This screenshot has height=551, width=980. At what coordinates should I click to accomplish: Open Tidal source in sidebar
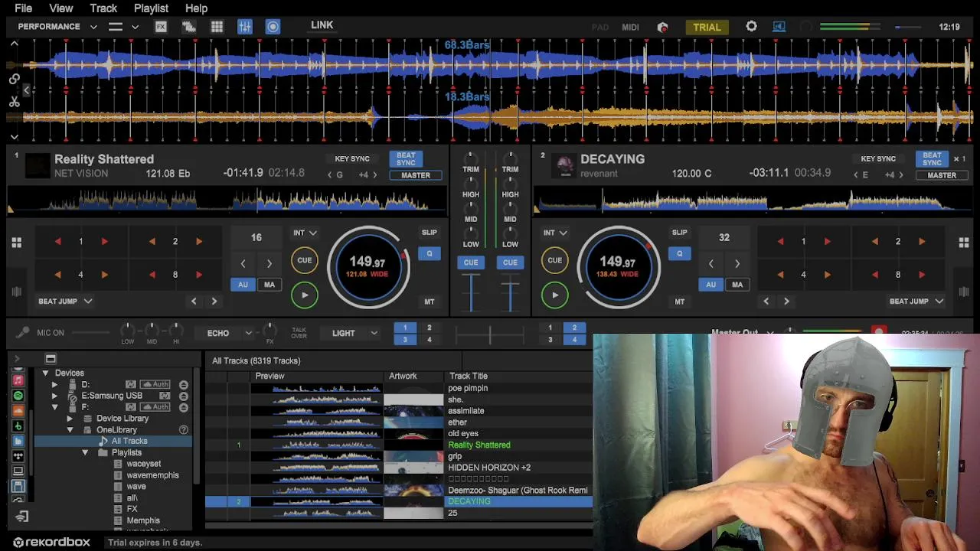[x=18, y=456]
